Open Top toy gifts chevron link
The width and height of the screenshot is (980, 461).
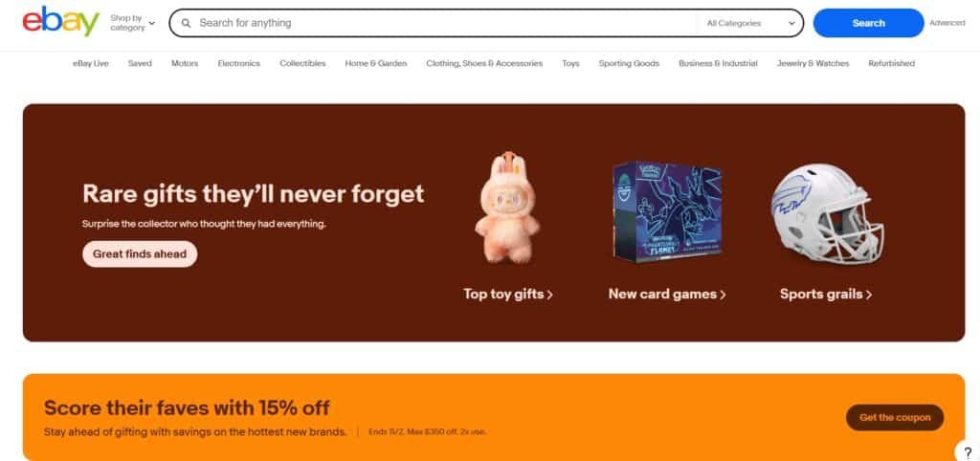point(508,295)
